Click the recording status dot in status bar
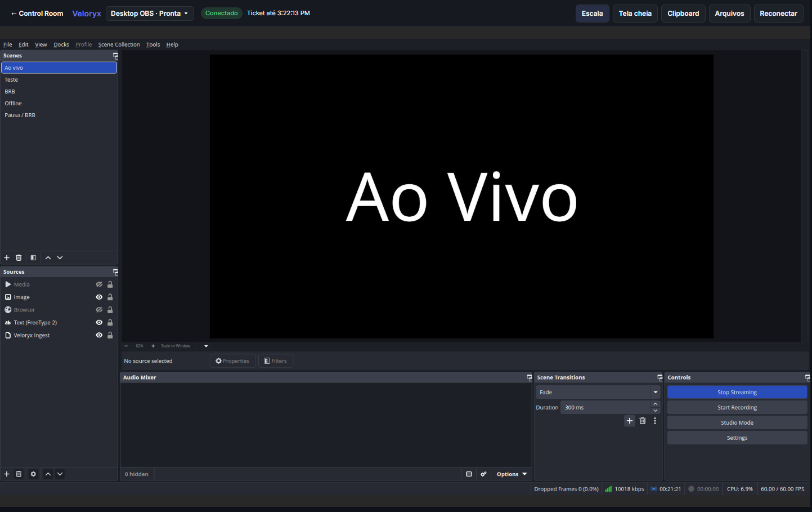Viewport: 812px width, 512px height. point(692,489)
